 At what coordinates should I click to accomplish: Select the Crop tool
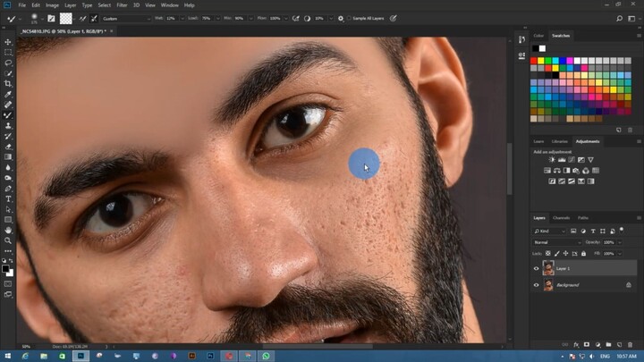[8, 83]
